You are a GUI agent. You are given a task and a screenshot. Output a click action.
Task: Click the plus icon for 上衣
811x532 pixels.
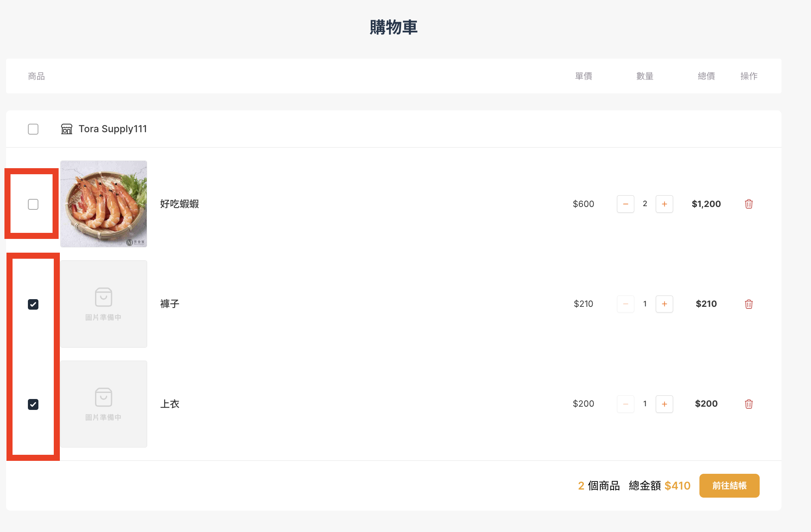coord(664,404)
